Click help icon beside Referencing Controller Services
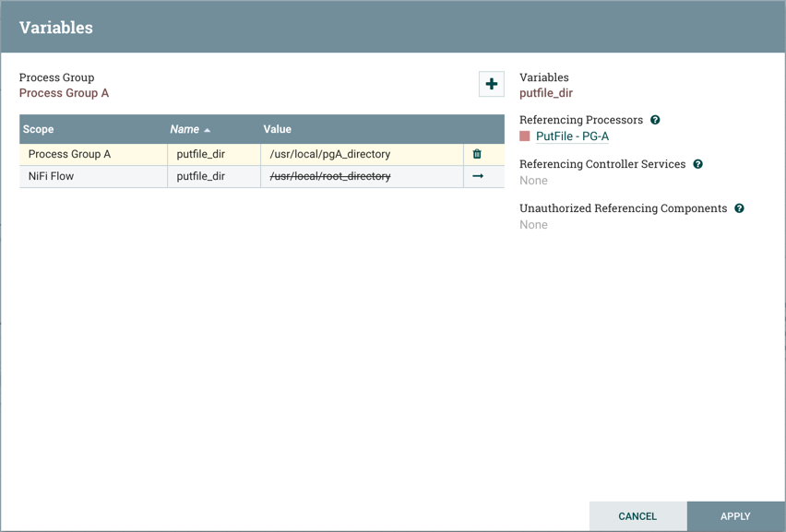The height and width of the screenshot is (532, 786). [697, 164]
